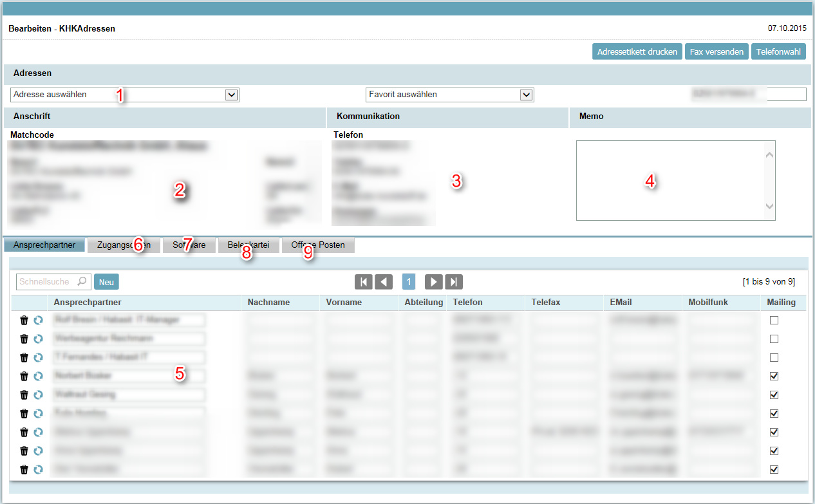Sort by the Nachname column header
This screenshot has width=815, height=504.
tap(268, 303)
